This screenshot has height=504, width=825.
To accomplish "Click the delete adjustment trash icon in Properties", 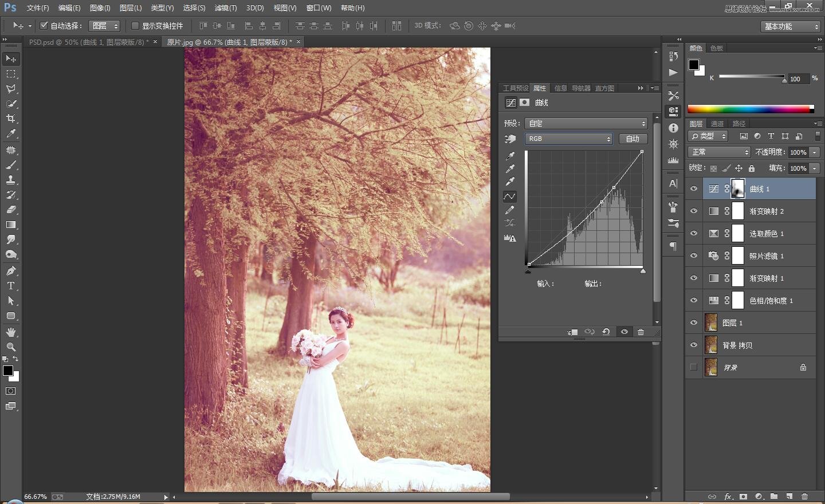I will point(641,332).
